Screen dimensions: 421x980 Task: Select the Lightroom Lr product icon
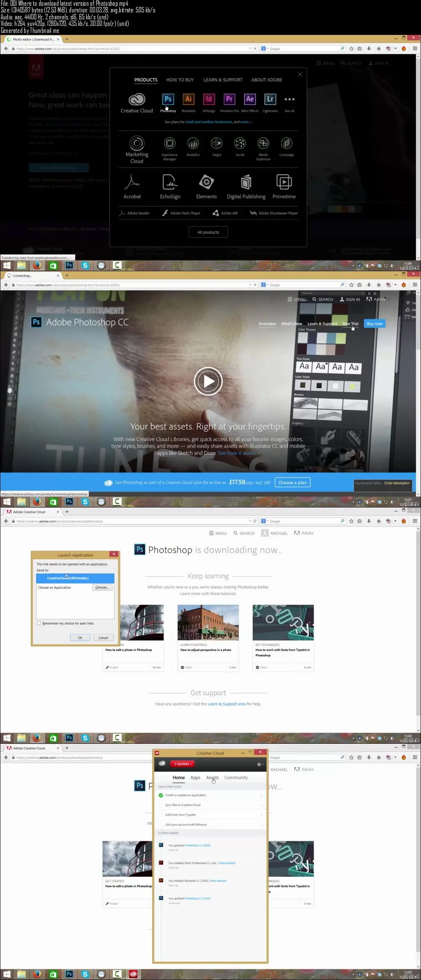tap(270, 99)
